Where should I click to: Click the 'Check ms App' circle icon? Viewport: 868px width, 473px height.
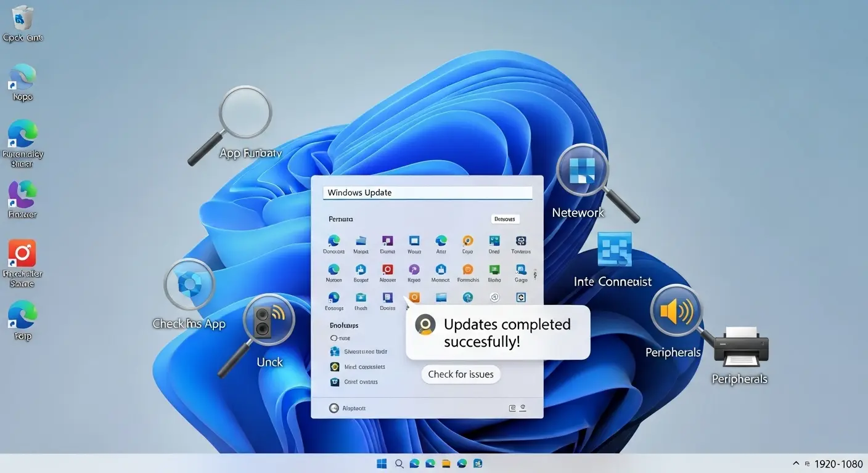point(189,285)
